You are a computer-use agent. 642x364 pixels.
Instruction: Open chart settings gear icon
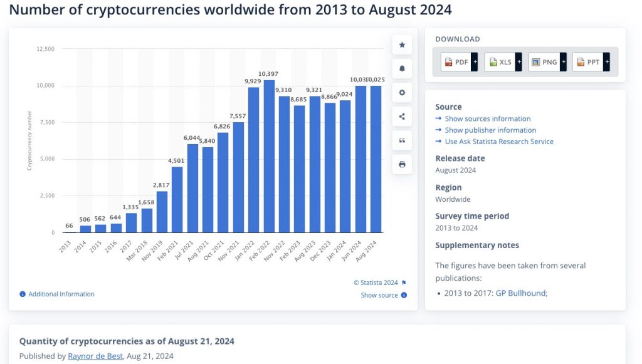[402, 93]
